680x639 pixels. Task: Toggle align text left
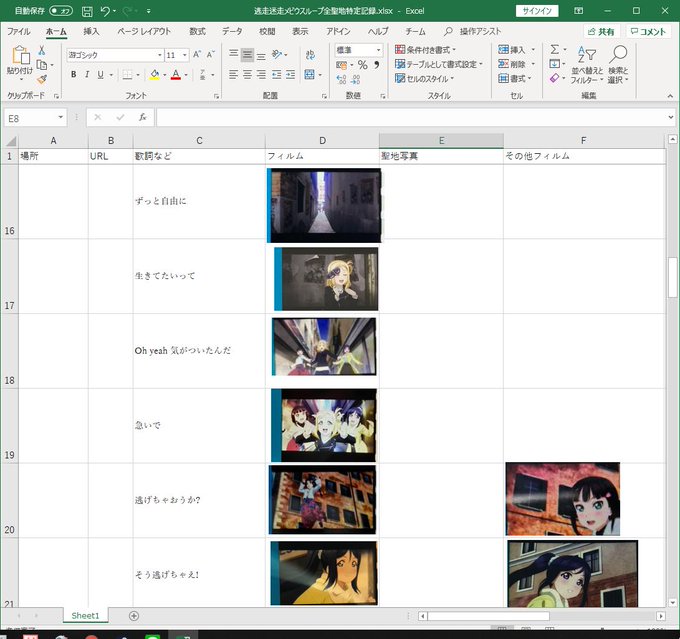[x=233, y=75]
